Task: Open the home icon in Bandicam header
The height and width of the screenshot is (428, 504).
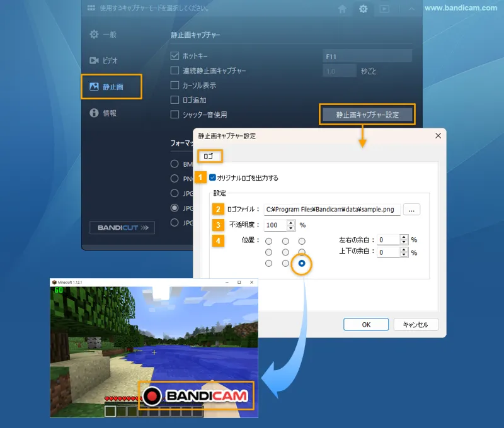Action: pos(342,9)
